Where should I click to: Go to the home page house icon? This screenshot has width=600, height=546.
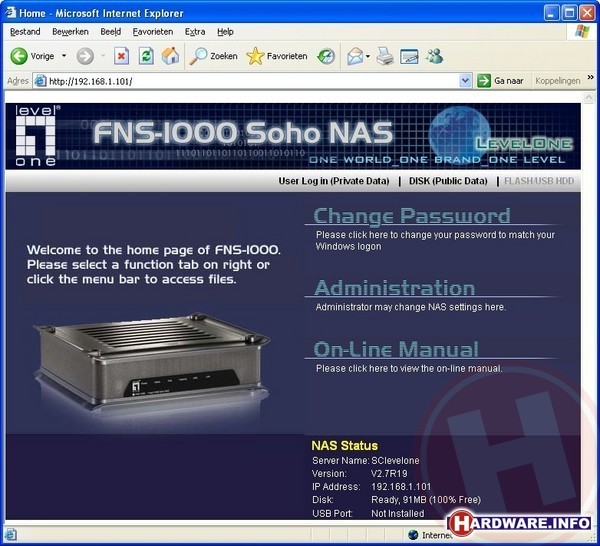click(170, 56)
